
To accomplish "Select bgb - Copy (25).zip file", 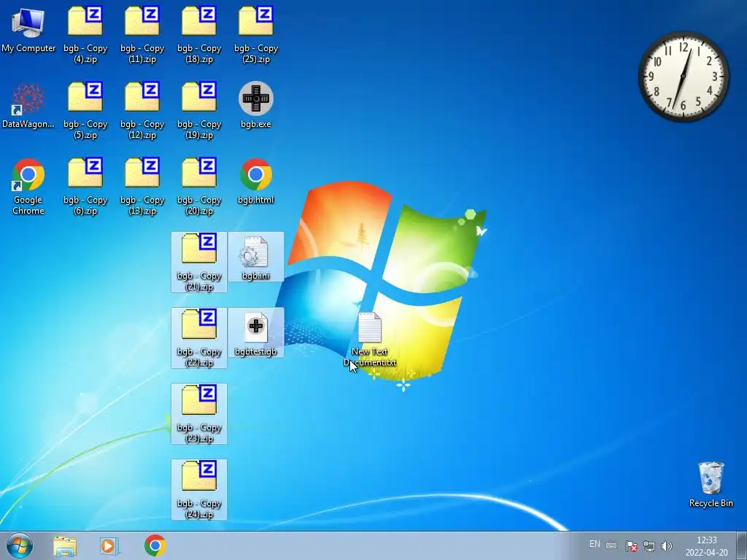I will 256,35.
